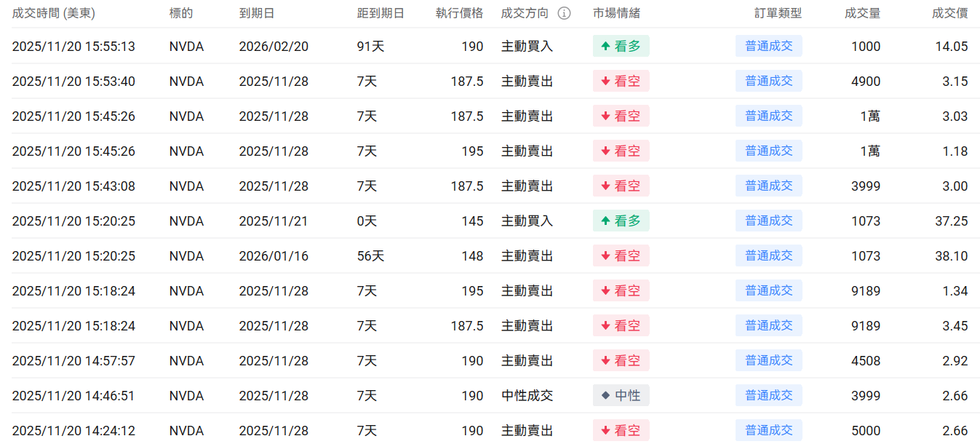Click the 看空 badge in the 2026/01/16 expiry row
Image resolution: width=980 pixels, height=444 pixels.
[x=621, y=256]
